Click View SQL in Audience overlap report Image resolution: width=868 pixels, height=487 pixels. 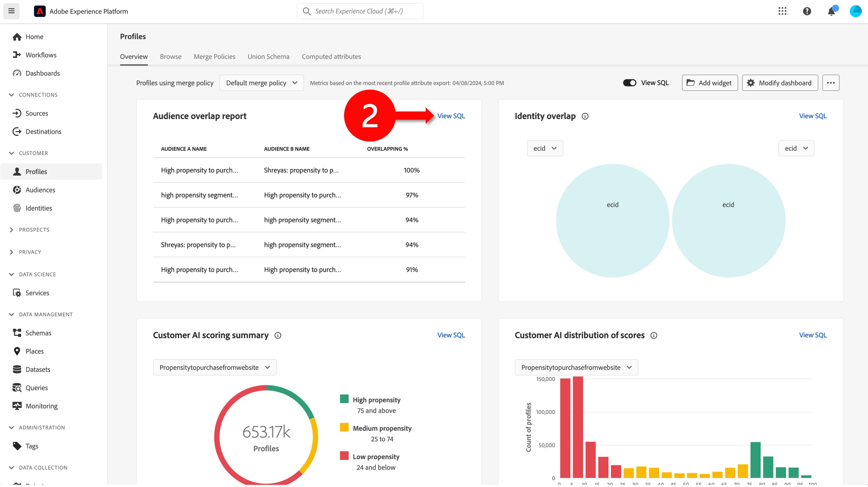[x=451, y=116]
